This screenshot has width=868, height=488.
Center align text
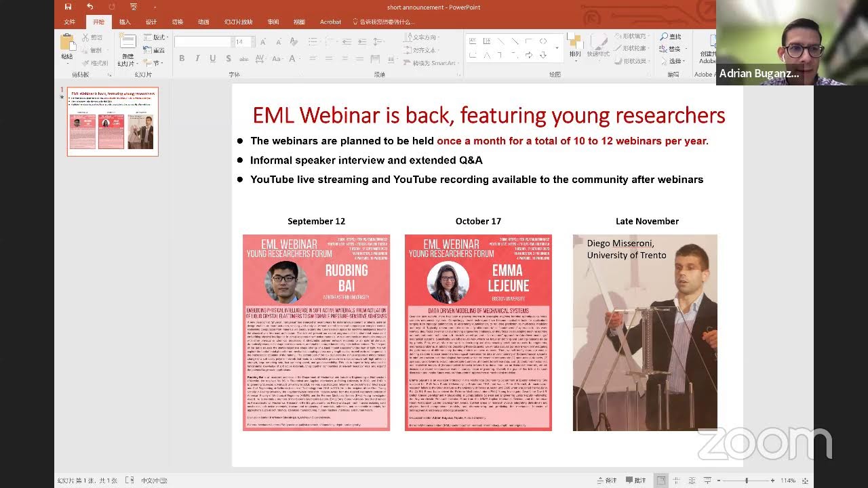pos(329,59)
